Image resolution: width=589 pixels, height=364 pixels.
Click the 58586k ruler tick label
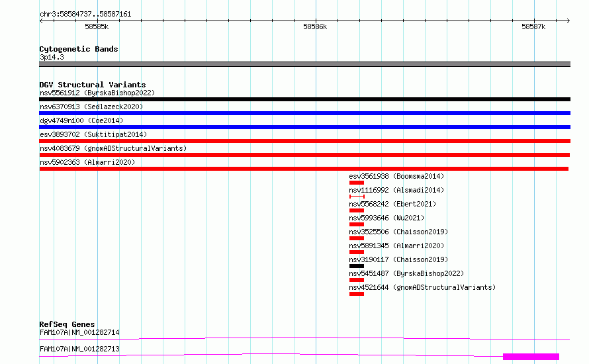(315, 26)
